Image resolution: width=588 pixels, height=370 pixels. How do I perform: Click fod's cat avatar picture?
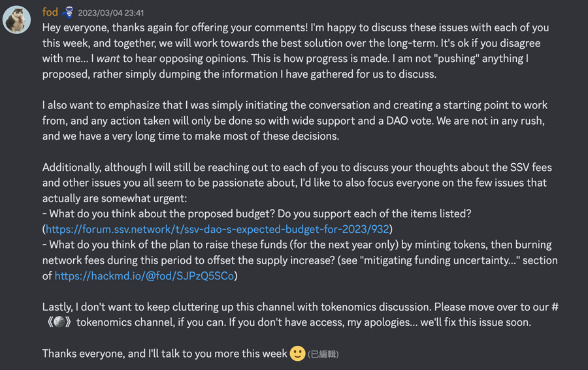17,20
